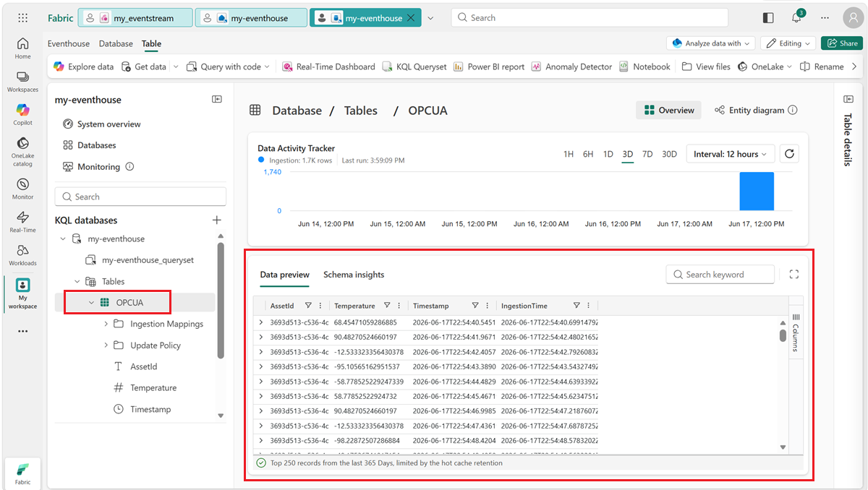The width and height of the screenshot is (868, 490).
Task: Open the Query with code dropdown
Action: pyautogui.click(x=229, y=66)
